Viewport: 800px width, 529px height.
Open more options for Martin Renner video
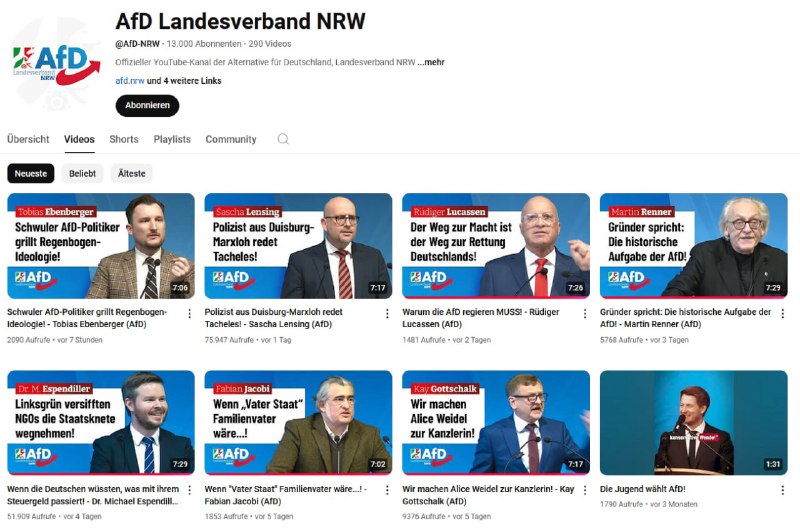click(783, 314)
